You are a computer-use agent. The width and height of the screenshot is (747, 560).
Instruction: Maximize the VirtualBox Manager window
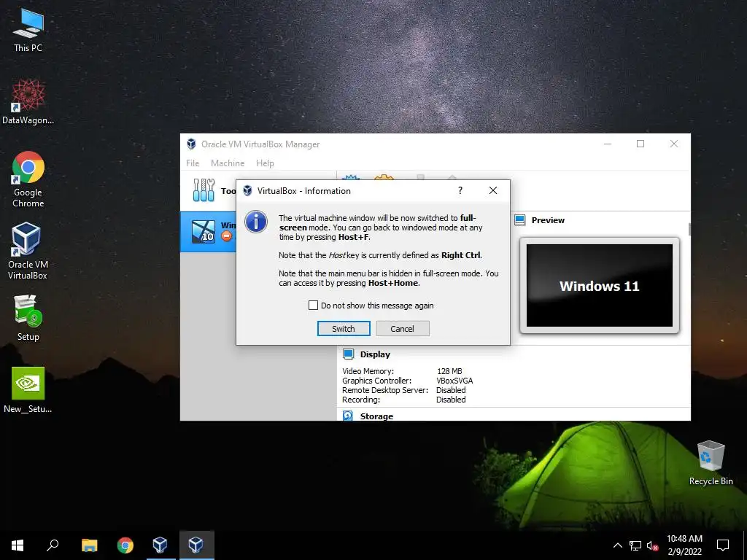[x=640, y=144]
